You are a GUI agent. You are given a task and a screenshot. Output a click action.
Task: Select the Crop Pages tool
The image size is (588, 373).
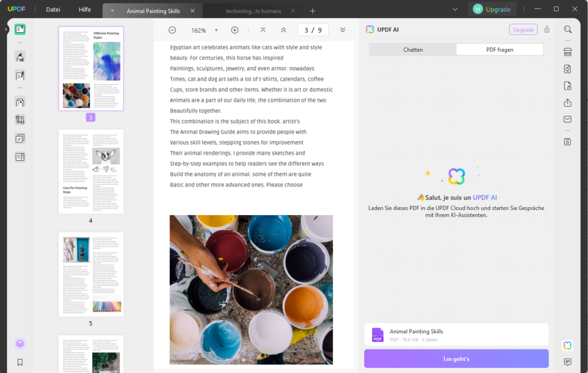(x=20, y=120)
